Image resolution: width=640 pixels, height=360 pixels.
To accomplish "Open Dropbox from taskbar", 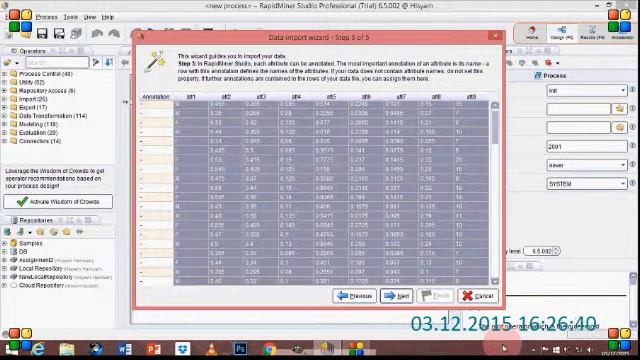I will (182, 349).
